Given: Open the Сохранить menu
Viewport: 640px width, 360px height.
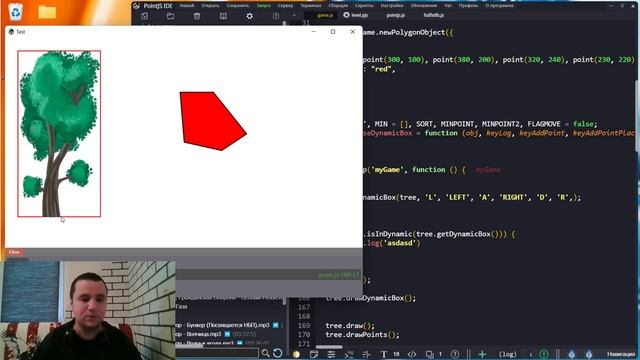Looking at the screenshot, I should (238, 6).
